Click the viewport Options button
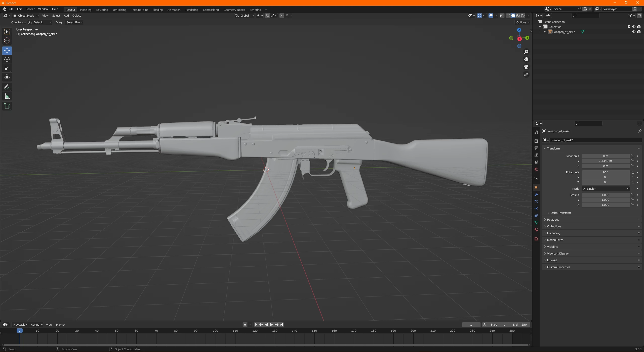644x352 pixels. click(x=522, y=22)
